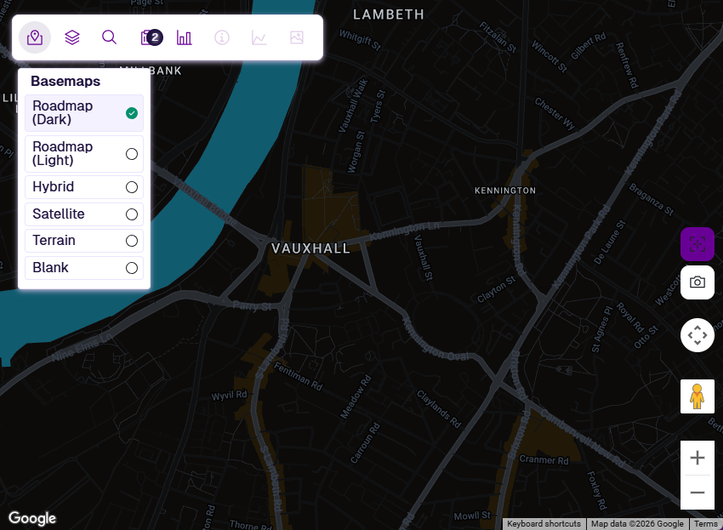723x530 pixels.
Task: Click the Basemaps panel heading
Action: tap(65, 81)
